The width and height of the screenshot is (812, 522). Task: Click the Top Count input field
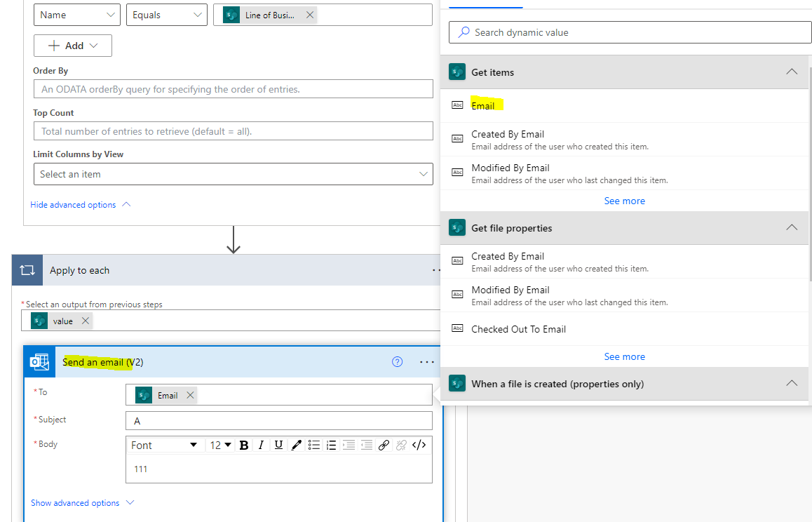coord(233,131)
